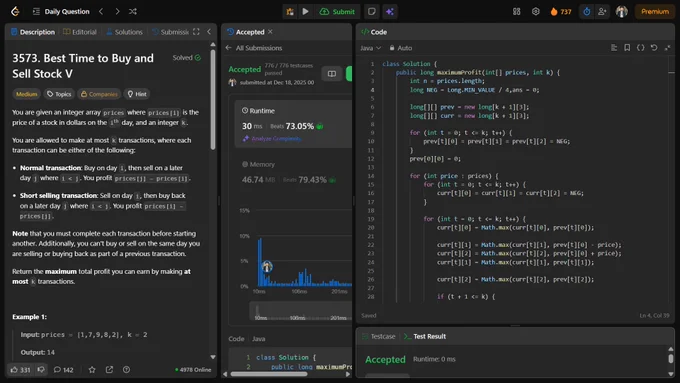
Task: Adjust the runtime distribution range slider
Action: [x=301, y=311]
